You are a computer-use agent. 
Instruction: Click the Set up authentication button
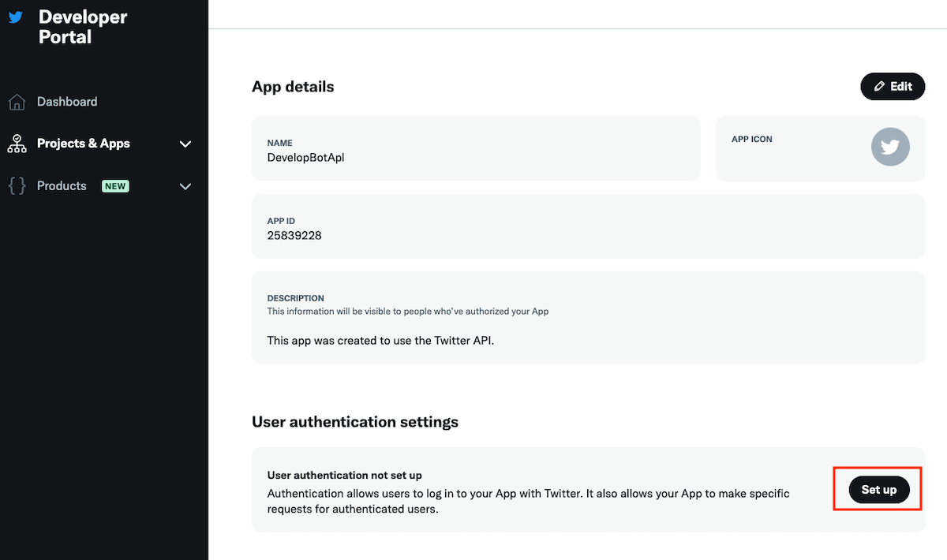pyautogui.click(x=878, y=489)
